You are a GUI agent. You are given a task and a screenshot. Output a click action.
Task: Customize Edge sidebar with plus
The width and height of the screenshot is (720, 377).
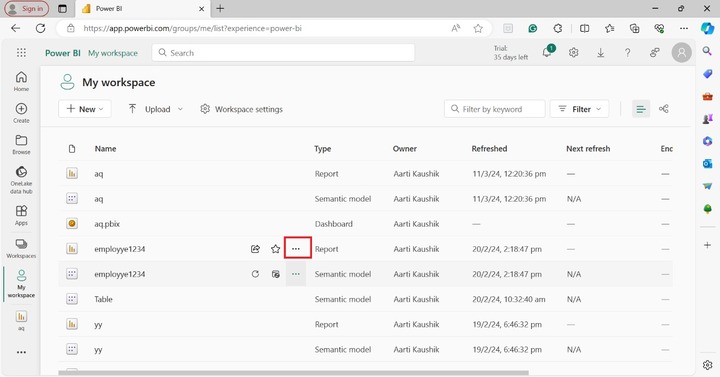(x=707, y=245)
